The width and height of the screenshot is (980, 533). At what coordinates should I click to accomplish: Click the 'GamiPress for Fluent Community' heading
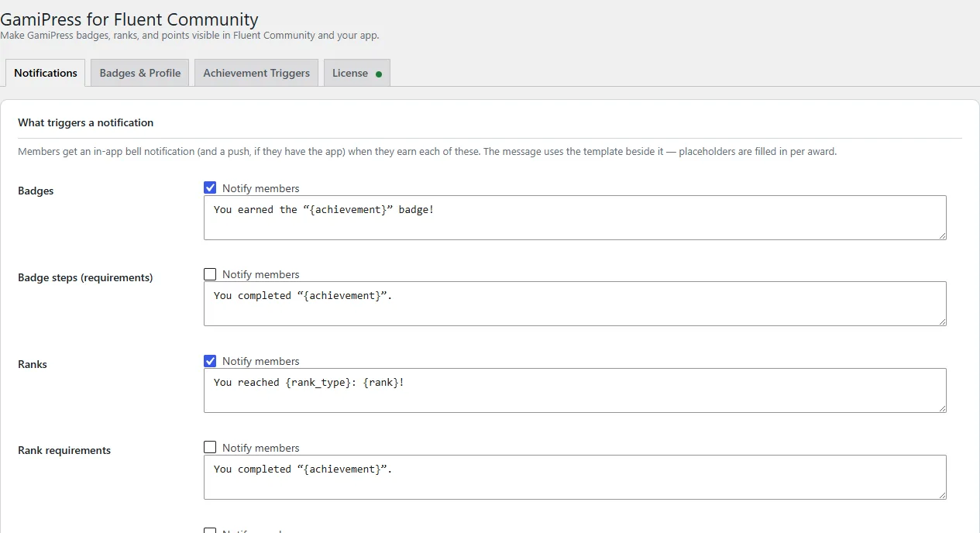click(x=129, y=19)
